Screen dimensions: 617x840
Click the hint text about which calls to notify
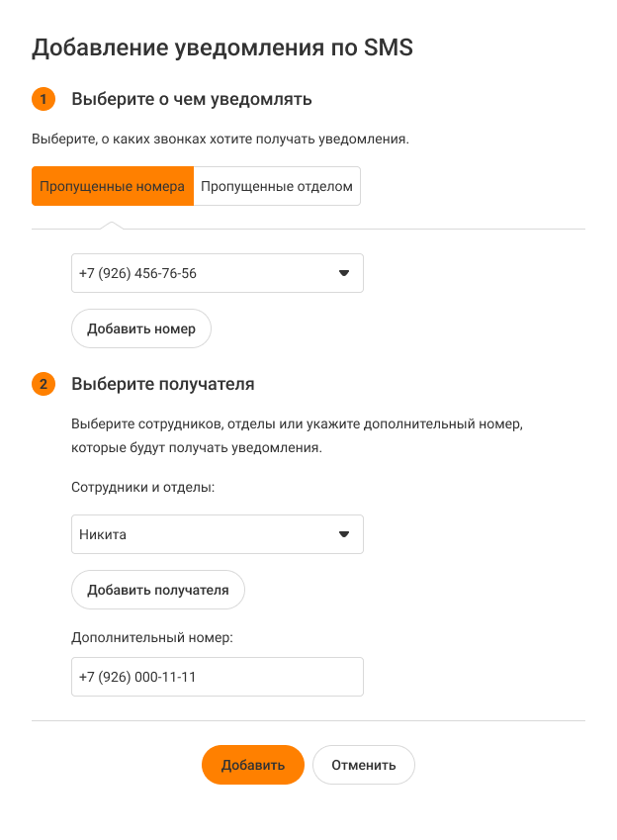coord(220,140)
